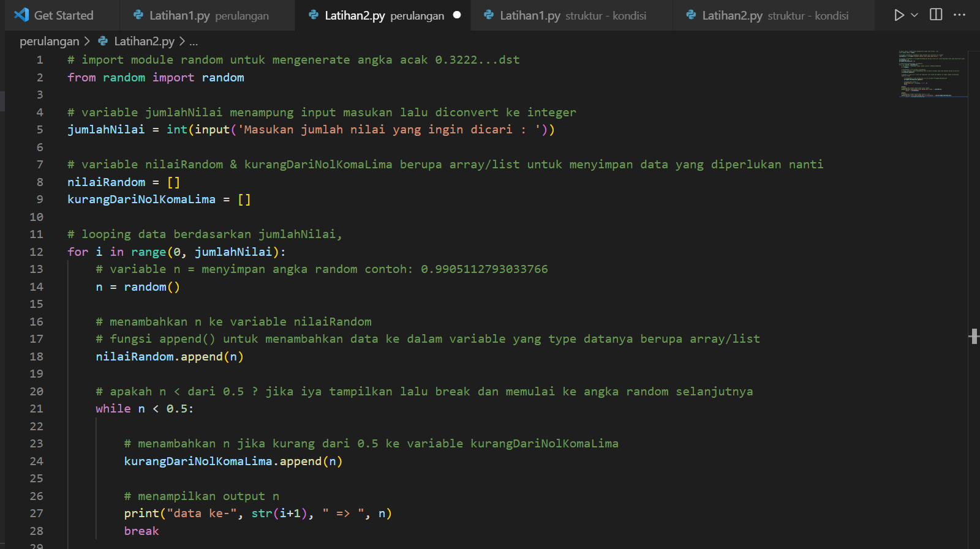This screenshot has width=980, height=549.
Task: Click 'kurangDariNolKomaLima.append(n)' on line 24
Action: coord(233,461)
